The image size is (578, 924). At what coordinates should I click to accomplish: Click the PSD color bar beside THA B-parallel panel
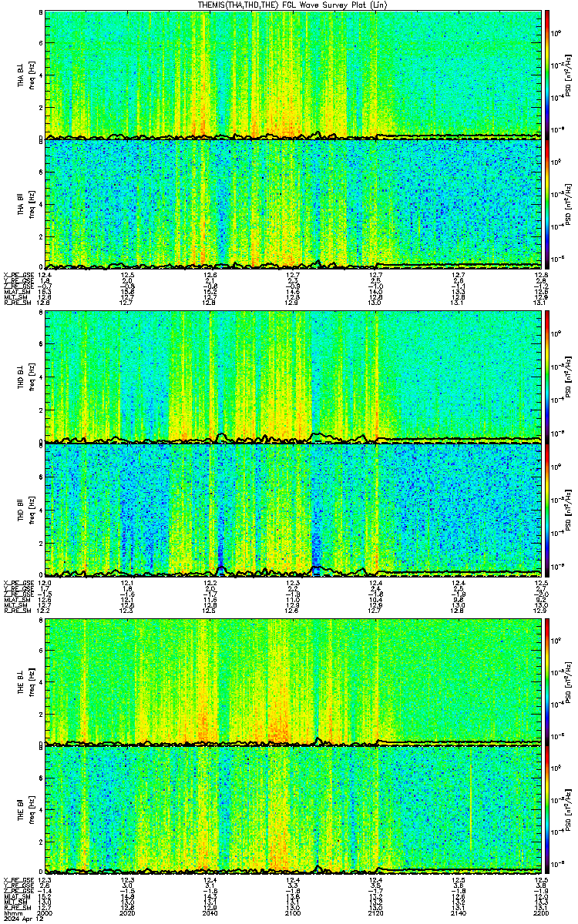tap(548, 203)
